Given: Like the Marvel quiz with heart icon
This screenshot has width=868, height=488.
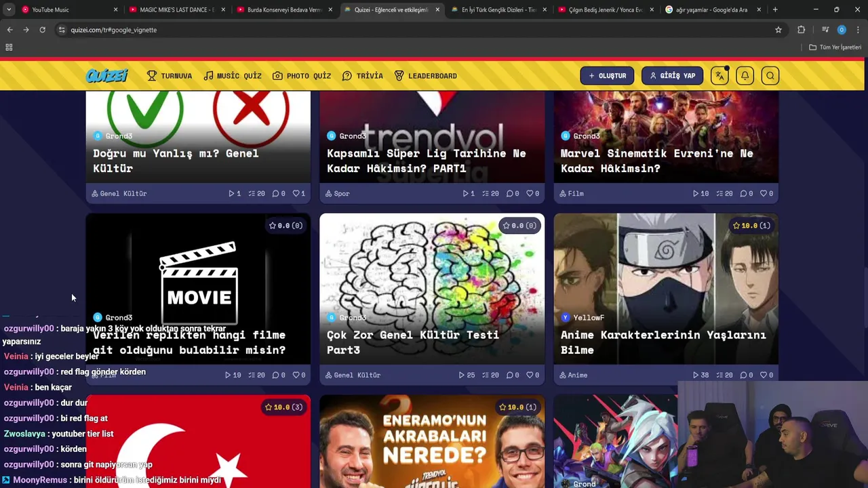Looking at the screenshot, I should click(x=766, y=194).
